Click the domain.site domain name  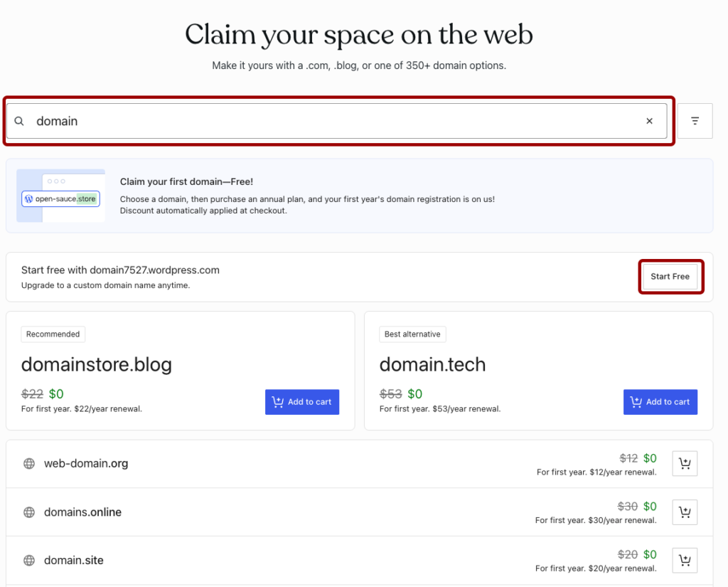click(x=74, y=561)
